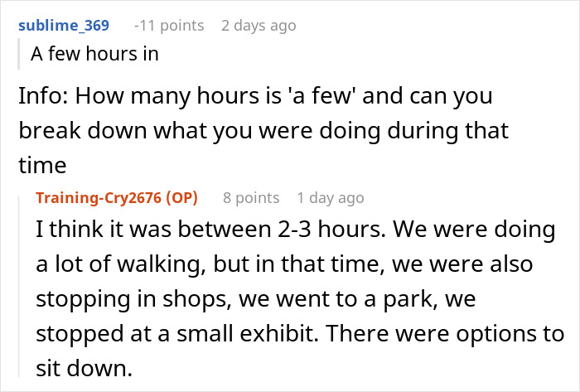Open Training-Cry2676's user profile
This screenshot has width=580, height=392.
click(x=99, y=198)
